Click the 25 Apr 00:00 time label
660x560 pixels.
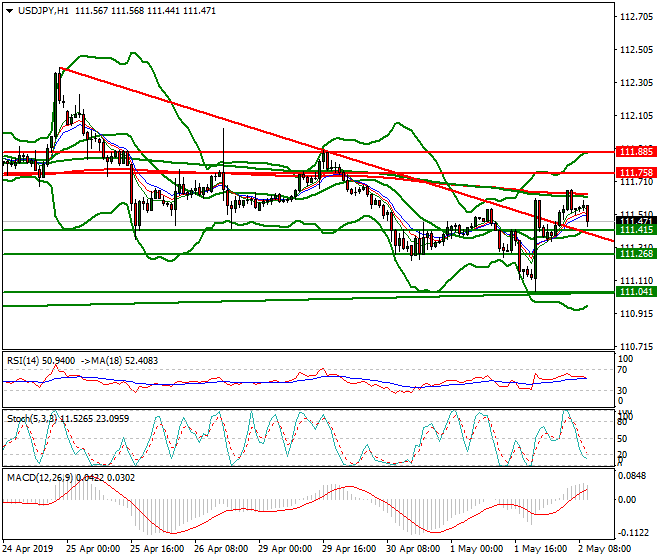pyautogui.click(x=93, y=549)
